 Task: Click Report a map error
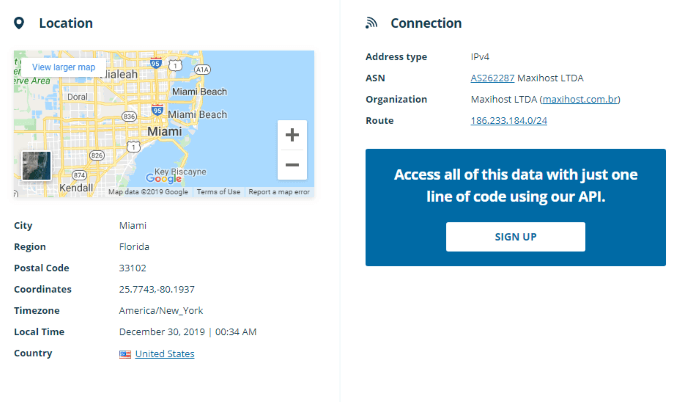coord(279,192)
